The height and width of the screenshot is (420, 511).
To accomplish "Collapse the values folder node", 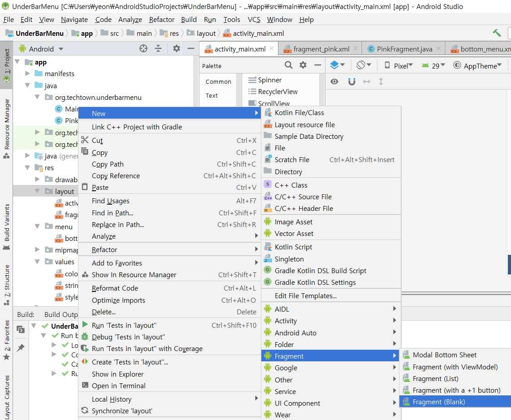I will [x=38, y=261].
